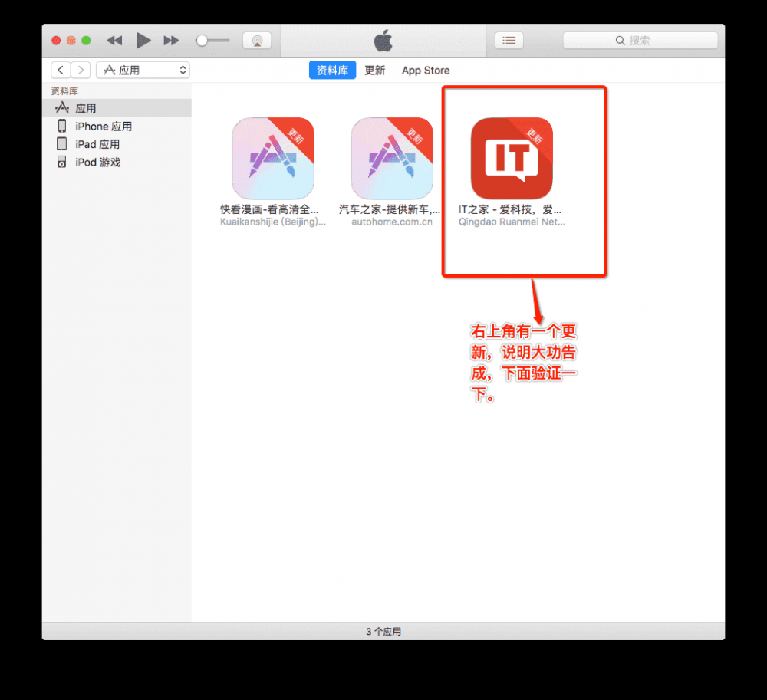This screenshot has width=767, height=700.
Task: Click the rewind playback icon
Action: point(114,41)
